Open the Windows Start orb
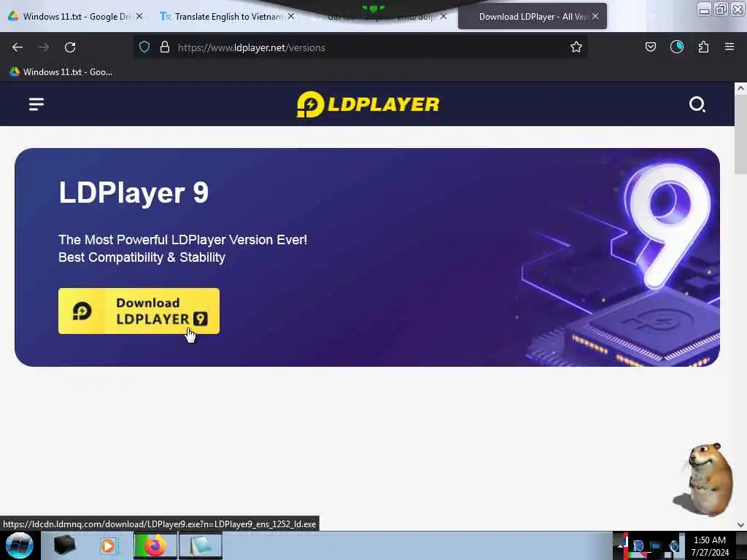This screenshot has height=560, width=747. pyautogui.click(x=20, y=545)
